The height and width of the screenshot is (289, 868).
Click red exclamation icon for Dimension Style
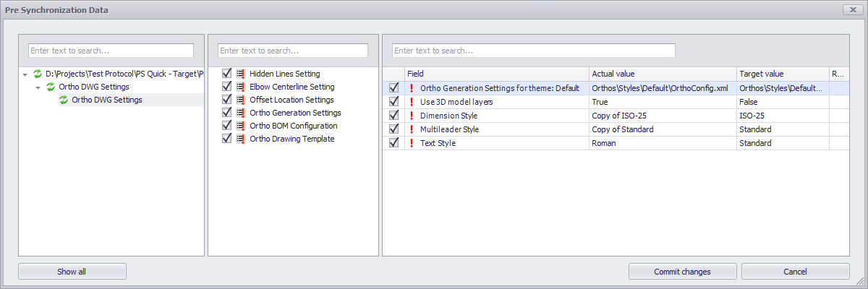[x=412, y=116]
